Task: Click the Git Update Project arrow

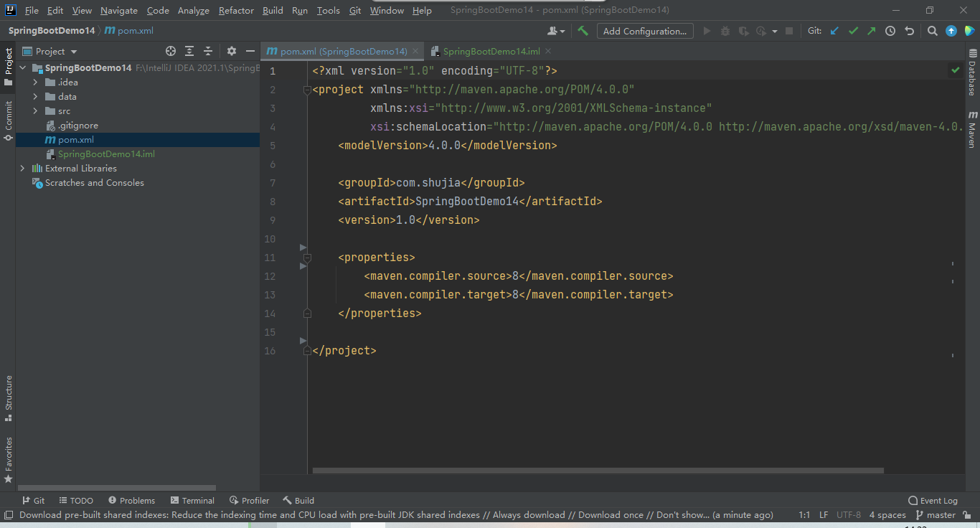Action: tap(834, 31)
